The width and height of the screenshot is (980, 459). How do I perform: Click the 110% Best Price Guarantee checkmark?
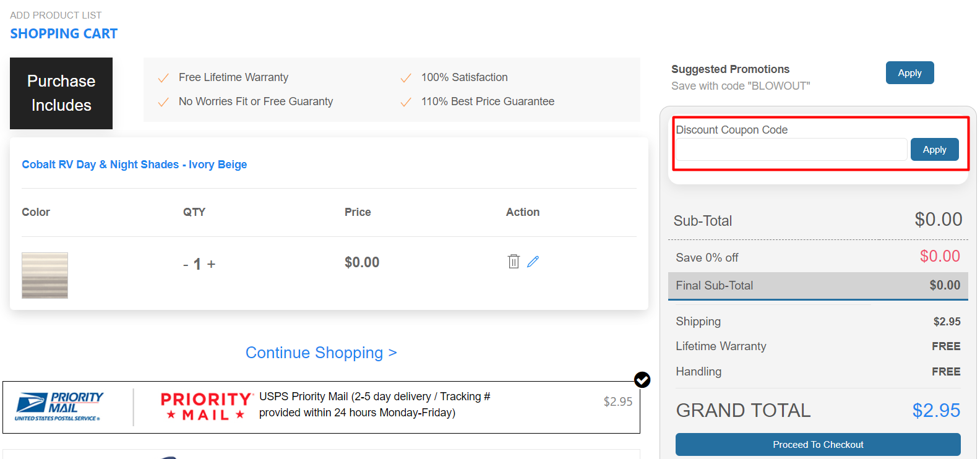406,102
